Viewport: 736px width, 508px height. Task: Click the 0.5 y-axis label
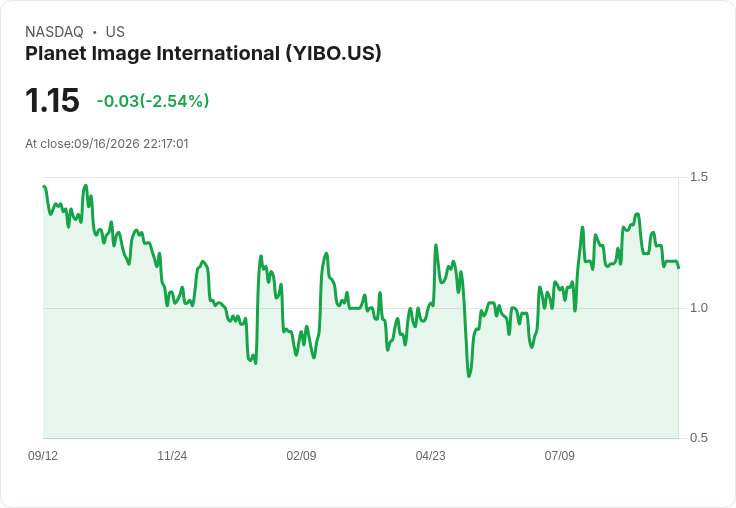click(698, 438)
